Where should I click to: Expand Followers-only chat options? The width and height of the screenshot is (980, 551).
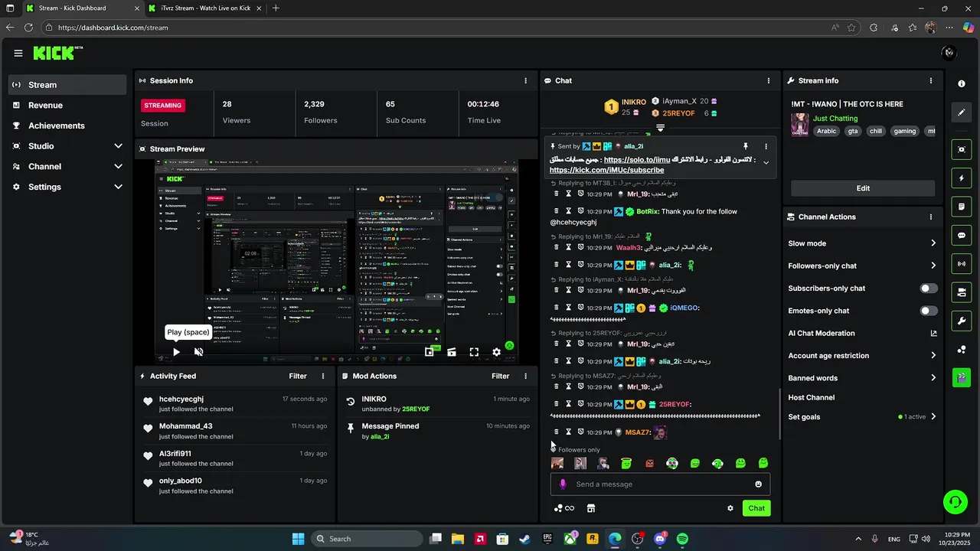click(x=933, y=266)
